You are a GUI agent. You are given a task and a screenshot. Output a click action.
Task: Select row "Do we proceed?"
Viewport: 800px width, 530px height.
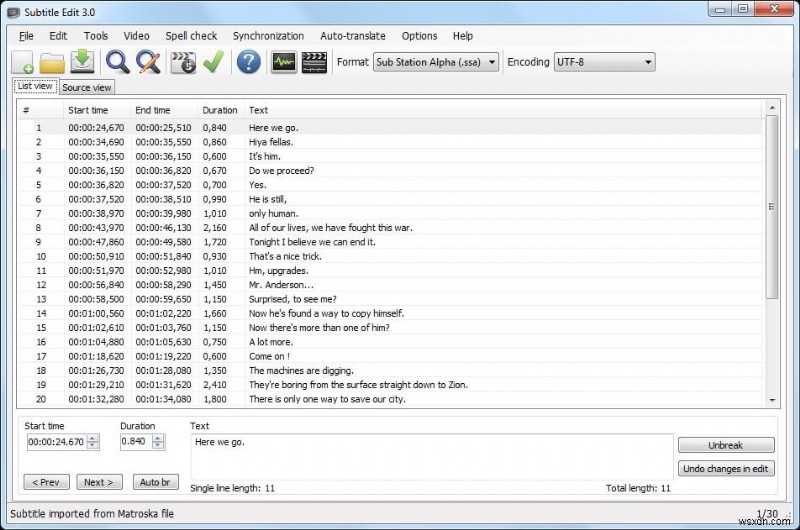(x=390, y=170)
